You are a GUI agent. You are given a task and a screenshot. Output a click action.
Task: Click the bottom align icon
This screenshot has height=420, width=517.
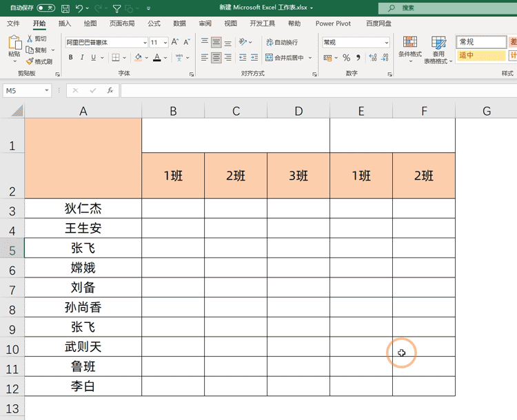coord(228,42)
